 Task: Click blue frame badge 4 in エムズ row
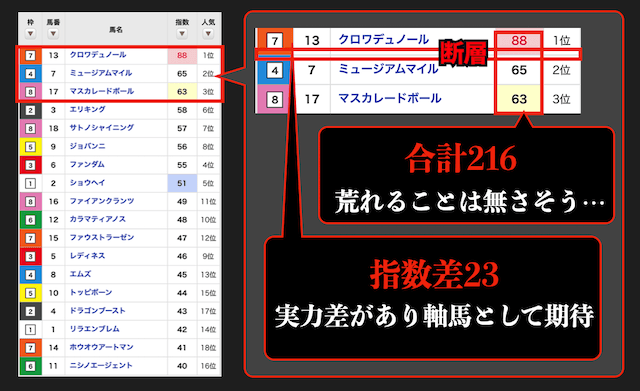click(x=30, y=275)
